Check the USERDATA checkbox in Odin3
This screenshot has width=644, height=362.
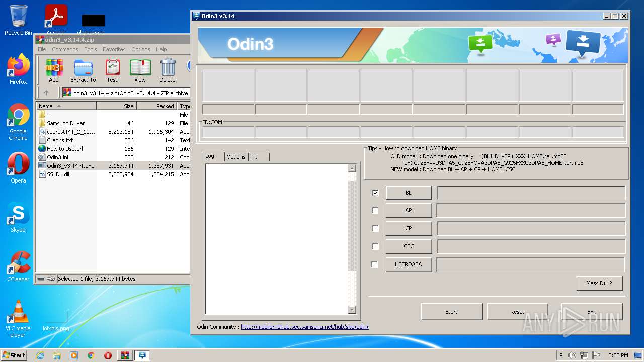[x=375, y=264]
